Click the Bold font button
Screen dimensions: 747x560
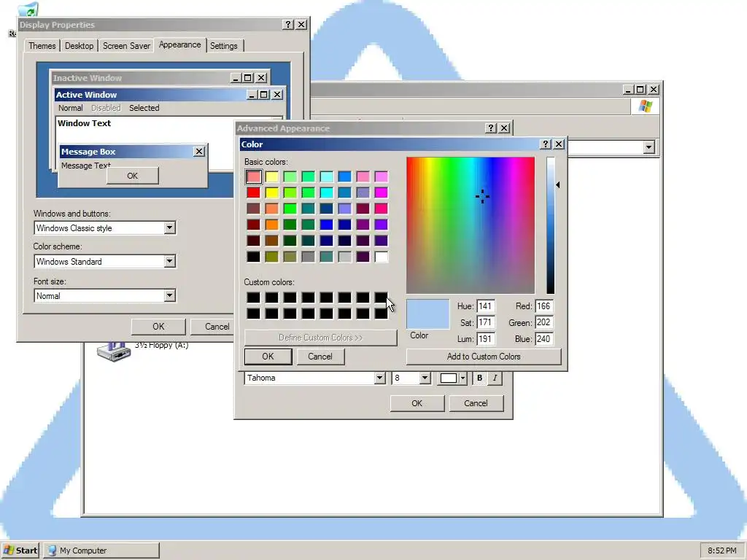[480, 378]
